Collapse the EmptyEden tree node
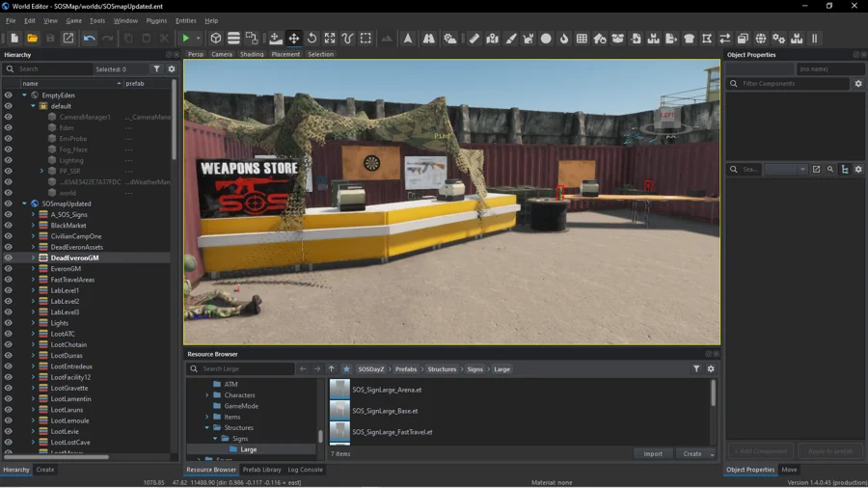This screenshot has height=488, width=868. 24,95
